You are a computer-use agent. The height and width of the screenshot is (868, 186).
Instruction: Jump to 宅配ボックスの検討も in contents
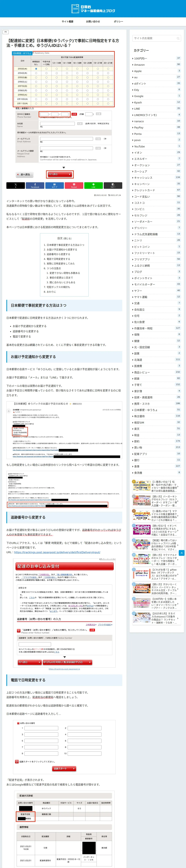pyautogui.click(x=58, y=287)
